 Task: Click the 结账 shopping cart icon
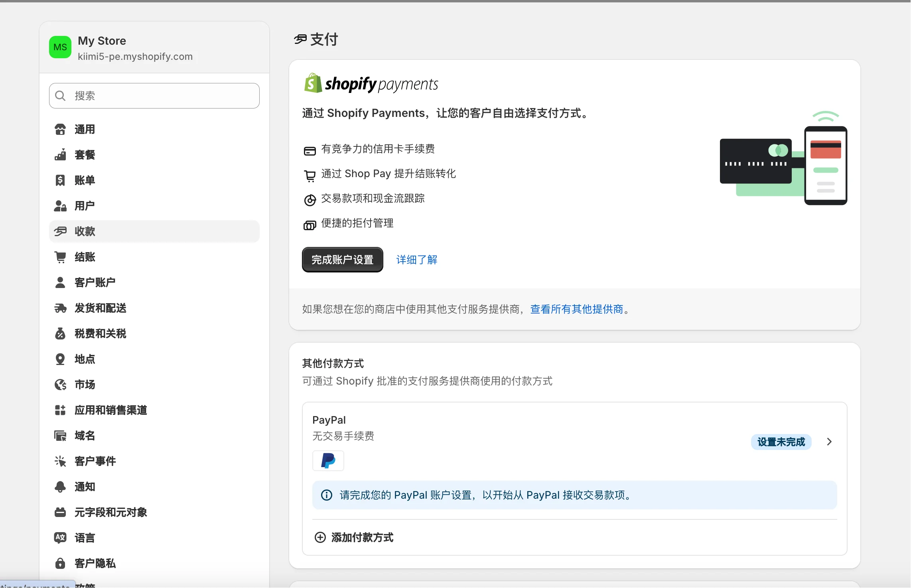point(60,257)
